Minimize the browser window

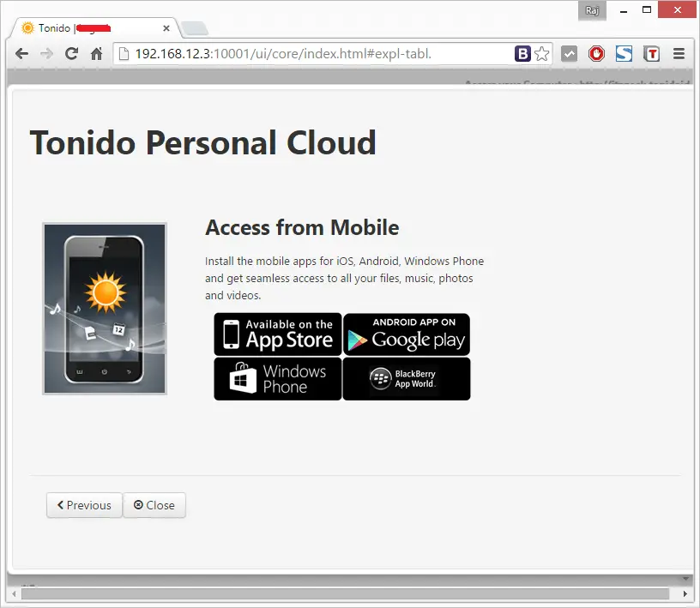pyautogui.click(x=623, y=10)
